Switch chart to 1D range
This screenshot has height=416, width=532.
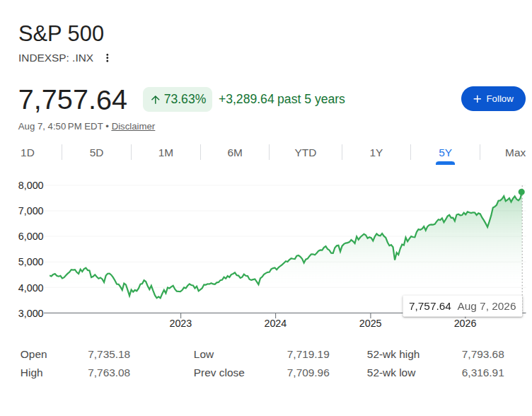tap(28, 153)
